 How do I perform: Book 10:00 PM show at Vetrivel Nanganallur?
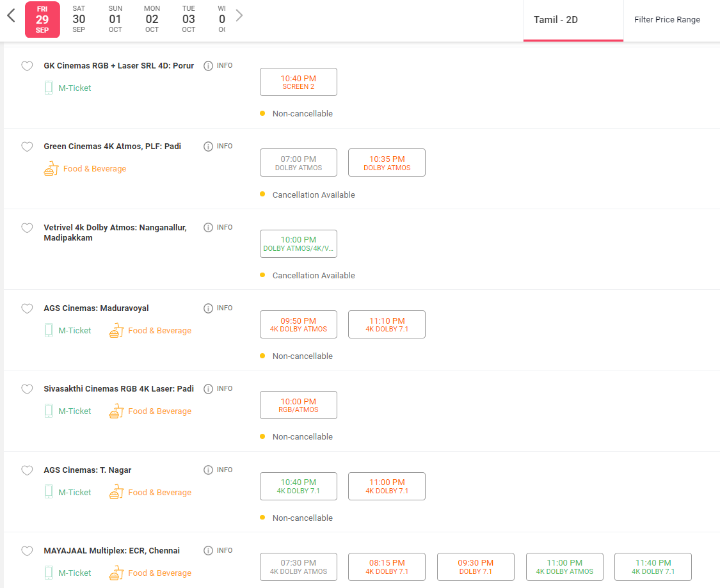[x=298, y=244]
